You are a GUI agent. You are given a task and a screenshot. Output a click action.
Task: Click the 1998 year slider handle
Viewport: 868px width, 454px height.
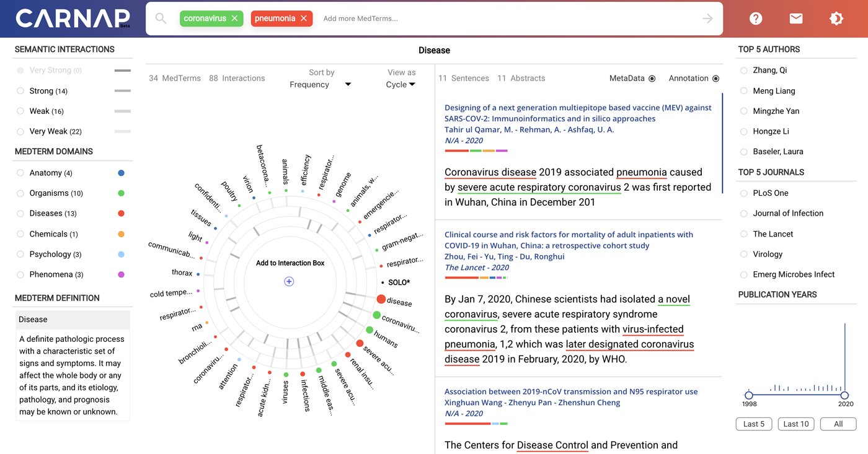(749, 395)
